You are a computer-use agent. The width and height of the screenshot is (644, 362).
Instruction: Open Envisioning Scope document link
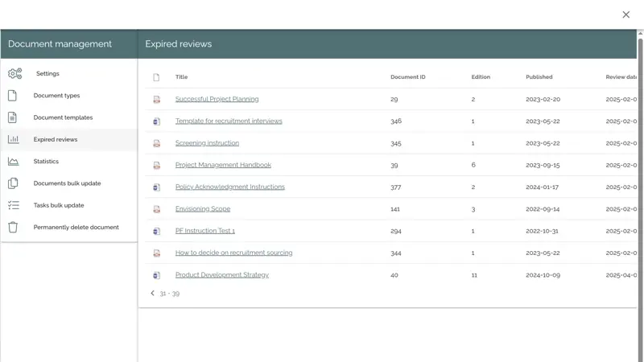(203, 209)
